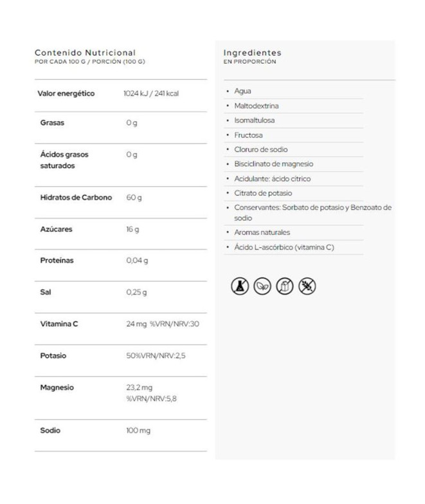Click the no-chemicals flask icon

tap(239, 286)
